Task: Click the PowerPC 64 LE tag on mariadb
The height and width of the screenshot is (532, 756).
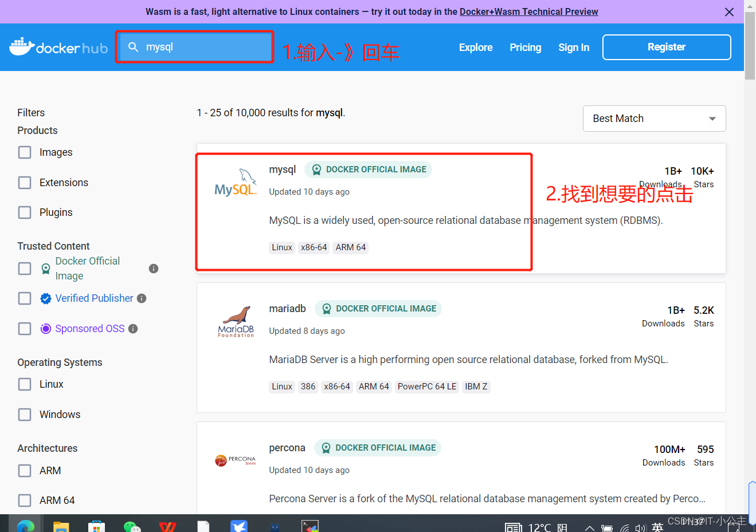Action: point(427,387)
